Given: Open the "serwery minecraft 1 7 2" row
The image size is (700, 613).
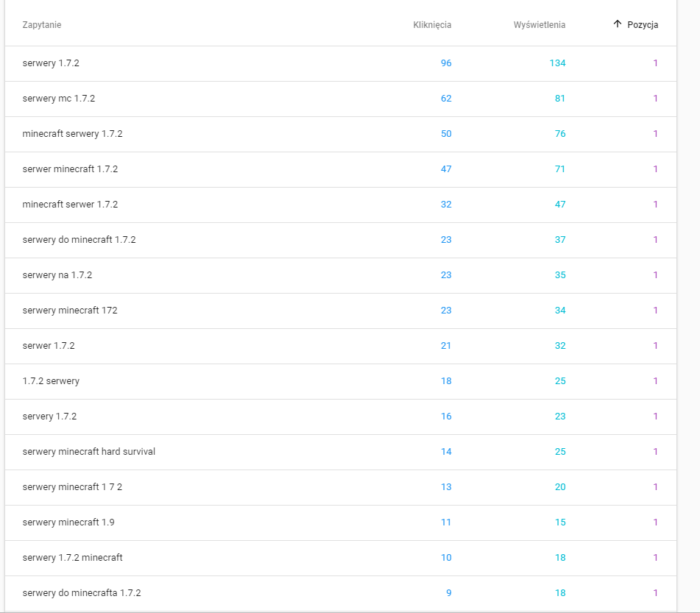Looking at the screenshot, I should coord(72,487).
